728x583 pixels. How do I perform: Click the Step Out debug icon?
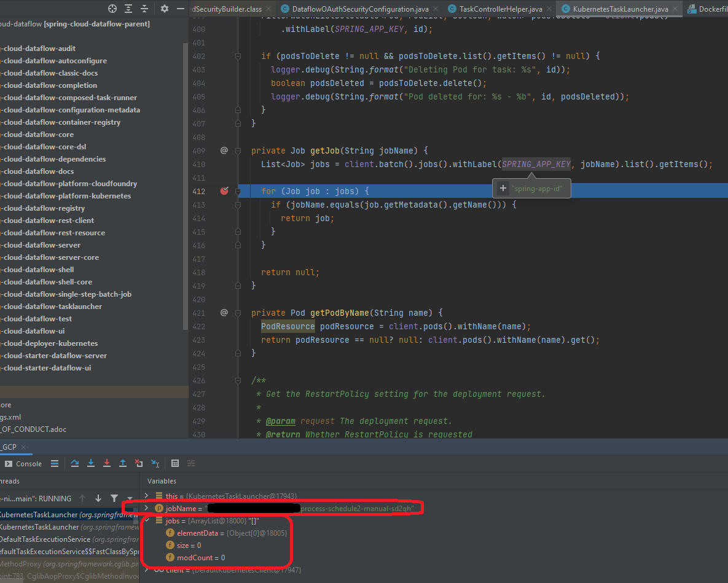[123, 463]
